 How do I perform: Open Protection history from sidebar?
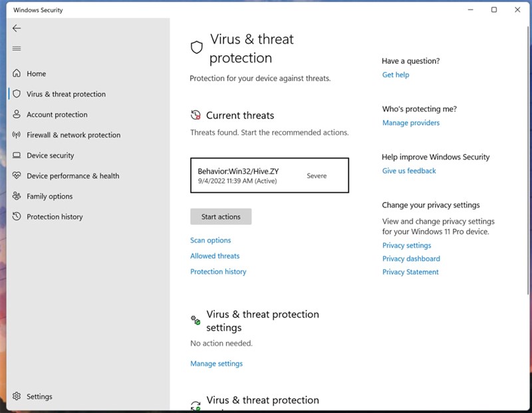[56, 216]
